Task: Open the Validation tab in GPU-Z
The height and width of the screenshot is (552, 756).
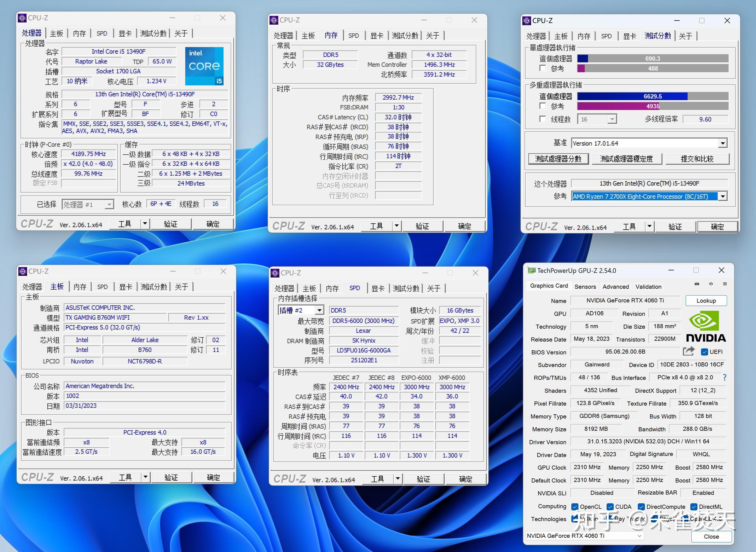Action: (x=648, y=286)
